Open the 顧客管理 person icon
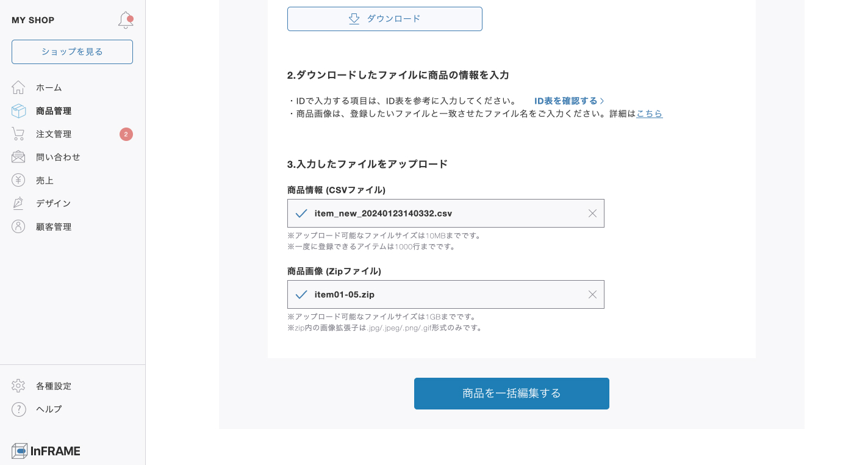The width and height of the screenshot is (868, 465). coord(18,226)
